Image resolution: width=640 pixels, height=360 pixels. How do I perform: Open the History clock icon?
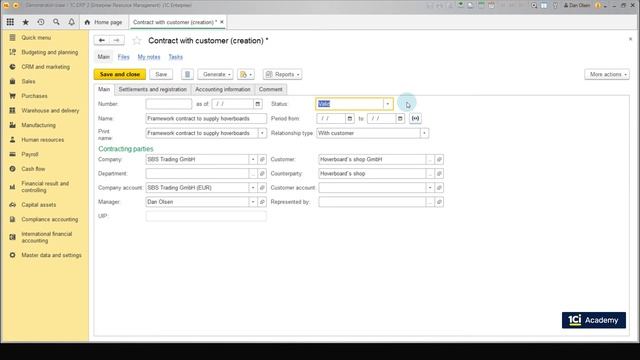click(41, 22)
